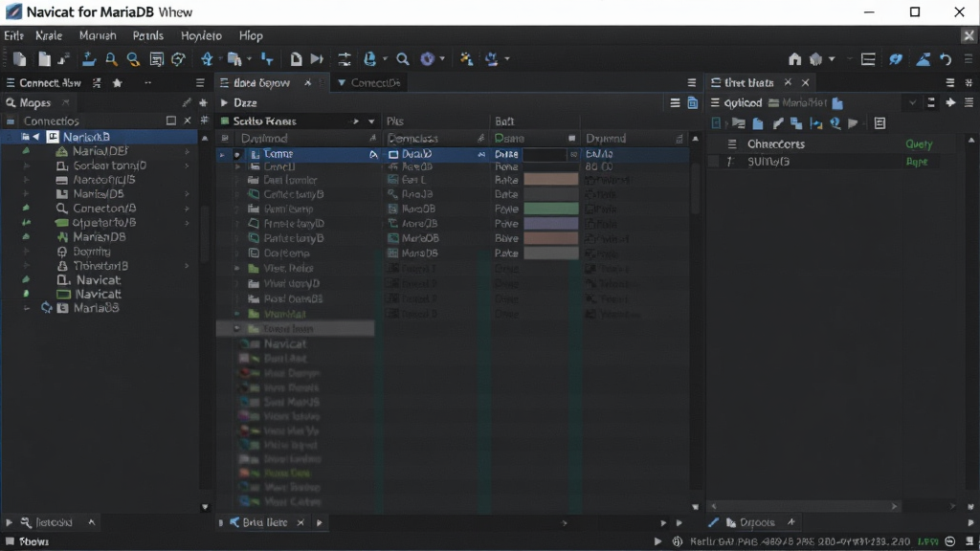Click the undo arrow in right toolbar
The width and height of the screenshot is (980, 551).
(x=946, y=58)
